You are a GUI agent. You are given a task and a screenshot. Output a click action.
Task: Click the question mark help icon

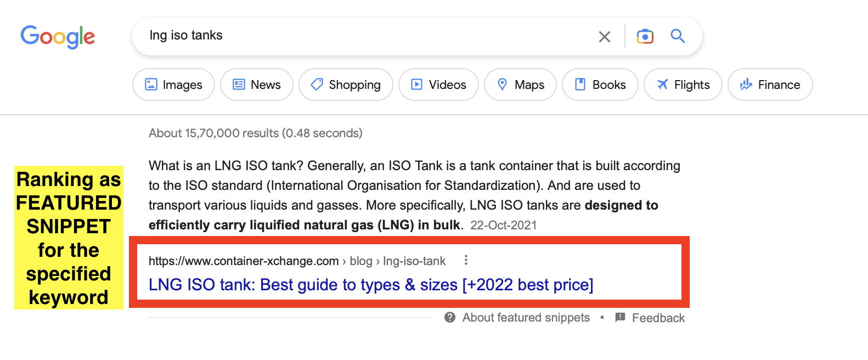click(450, 317)
